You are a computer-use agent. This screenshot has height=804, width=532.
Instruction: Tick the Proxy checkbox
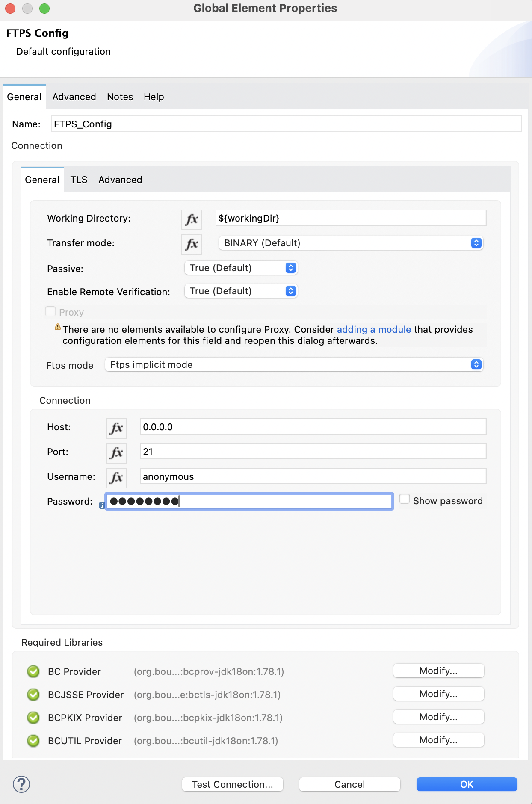coord(50,312)
